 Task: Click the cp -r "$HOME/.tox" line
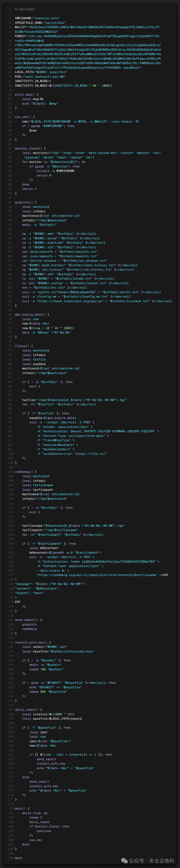point(59,247)
